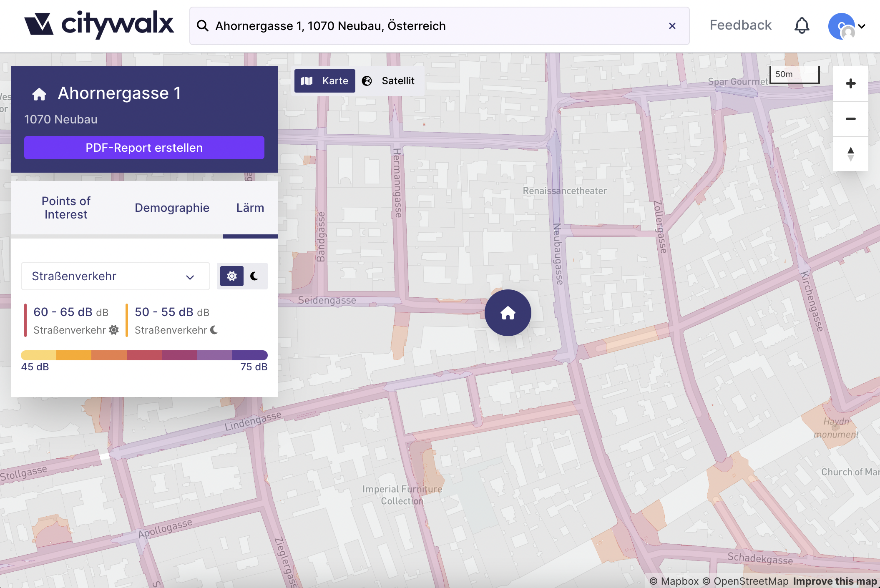Create the PDF report

(144, 148)
